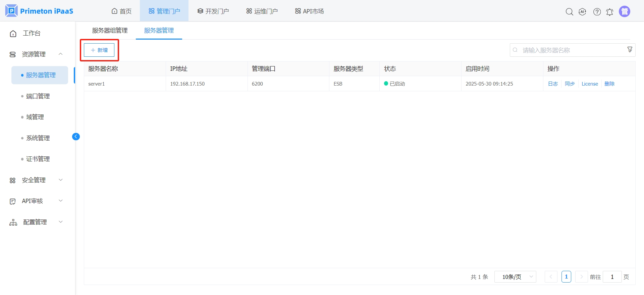The image size is (644, 295).
Task: Open the user avatar menu
Action: click(625, 11)
